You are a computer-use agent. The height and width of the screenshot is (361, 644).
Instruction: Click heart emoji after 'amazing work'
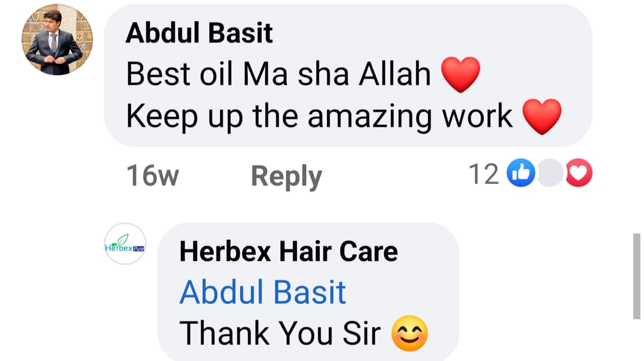coord(542,116)
